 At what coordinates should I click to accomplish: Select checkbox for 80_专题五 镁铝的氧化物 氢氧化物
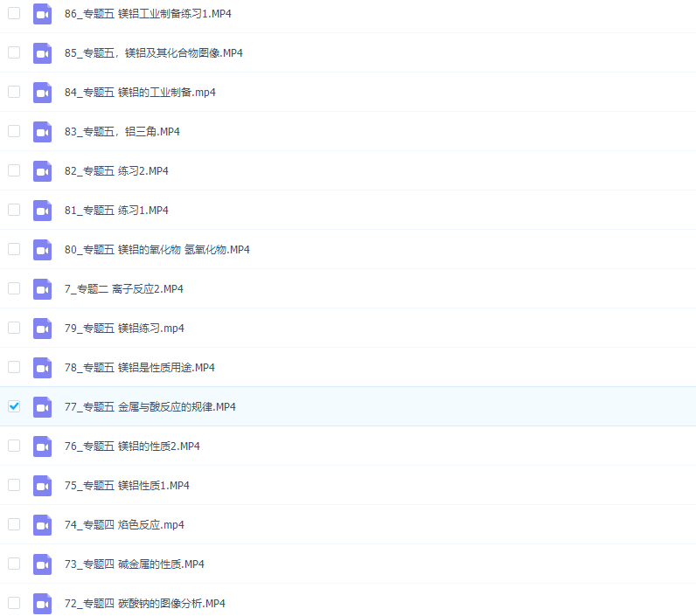(14, 249)
